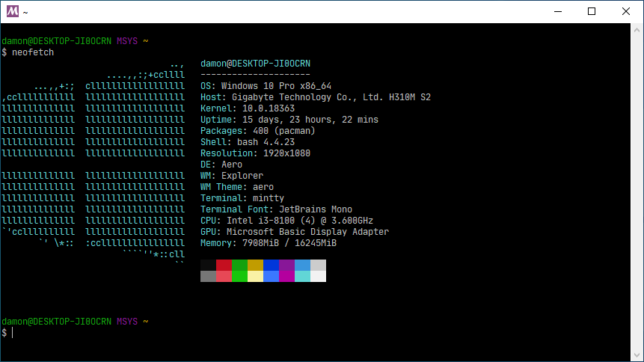The image size is (644, 362).
Task: Click 'Terminal Font: JetBrains Mono' line
Action: point(276,209)
